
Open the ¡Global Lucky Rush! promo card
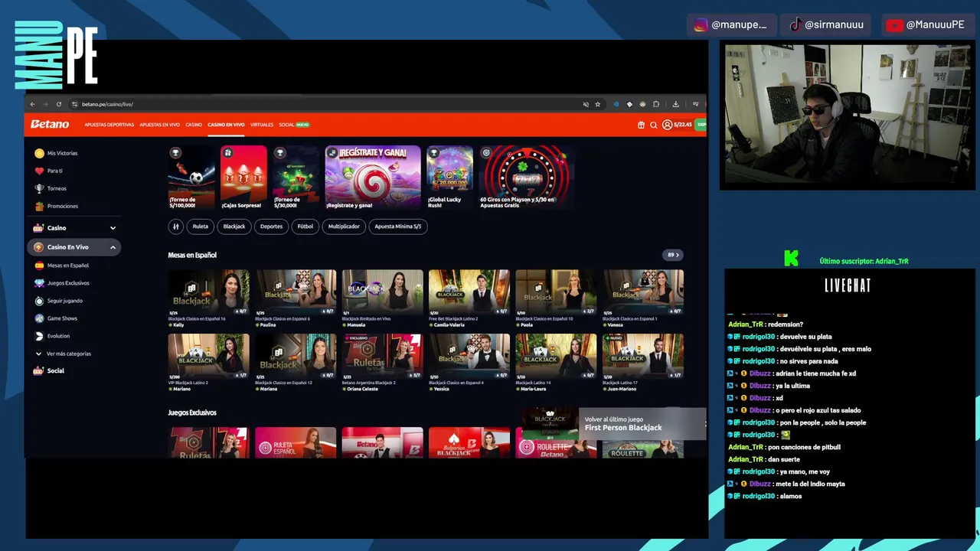coord(449,178)
